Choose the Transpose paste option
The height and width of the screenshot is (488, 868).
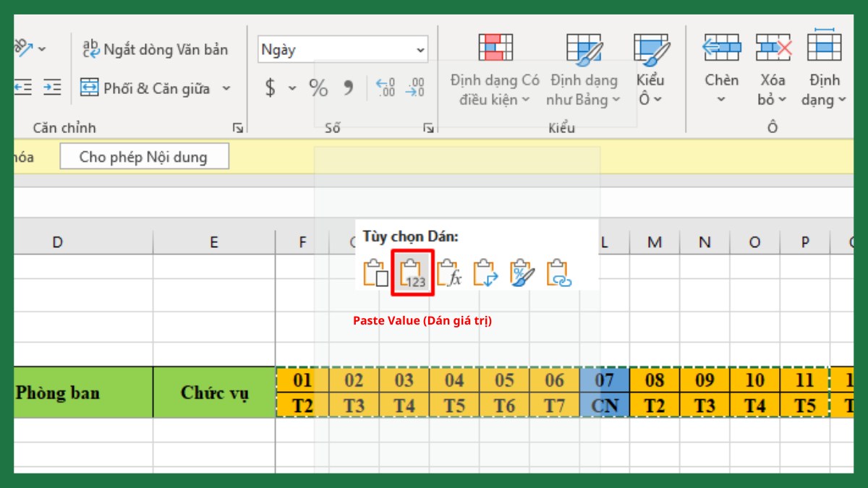point(486,273)
